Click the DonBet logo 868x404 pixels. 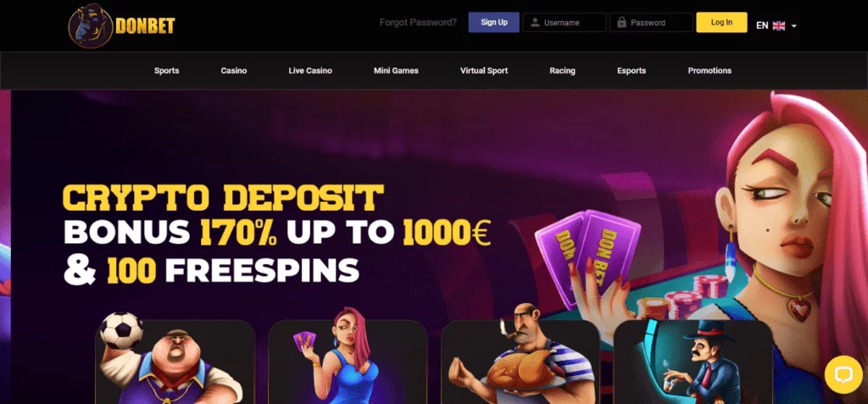coord(121,25)
